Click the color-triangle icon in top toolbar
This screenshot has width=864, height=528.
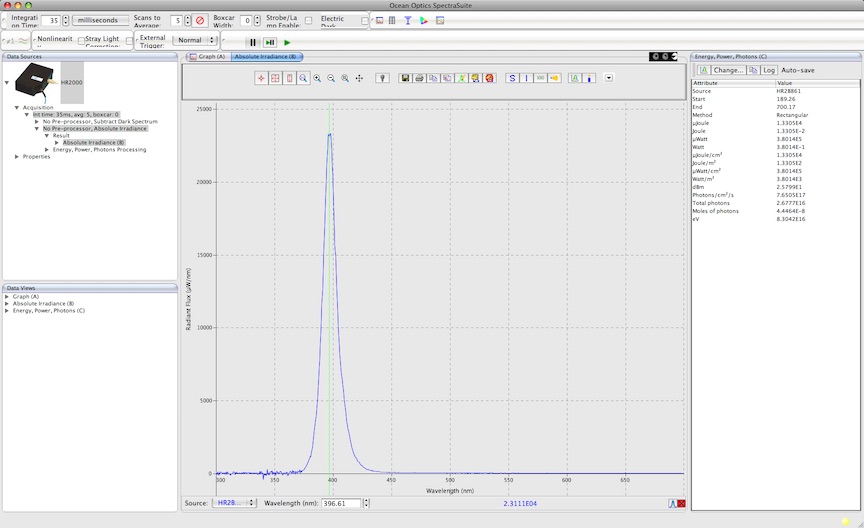pyautogui.click(x=424, y=20)
